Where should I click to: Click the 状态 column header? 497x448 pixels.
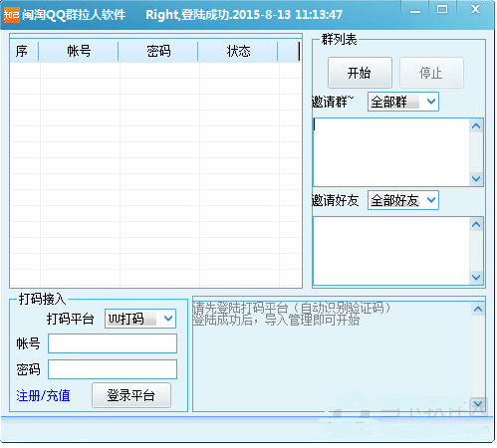pos(238,51)
